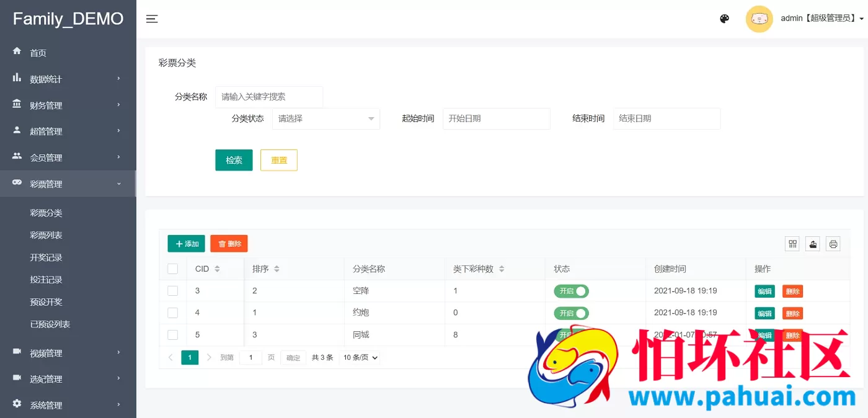This screenshot has height=418, width=868.
Task: Click the admin avatar picture
Action: point(759,19)
